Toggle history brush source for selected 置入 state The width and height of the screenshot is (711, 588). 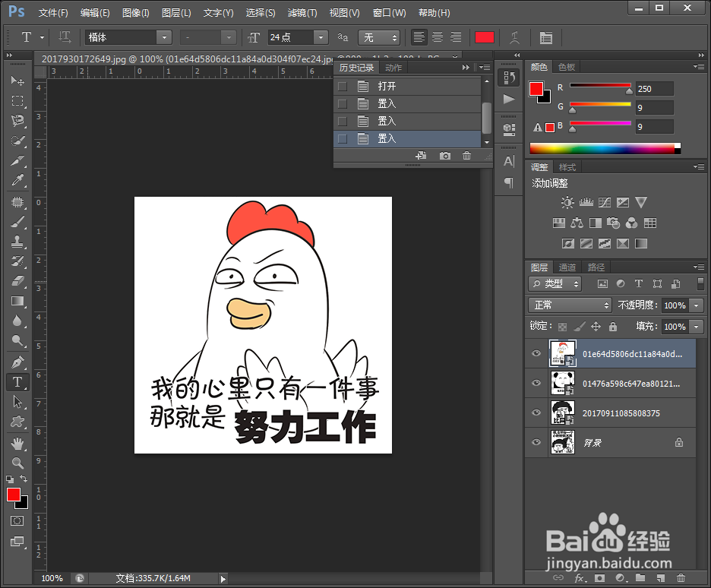[343, 139]
